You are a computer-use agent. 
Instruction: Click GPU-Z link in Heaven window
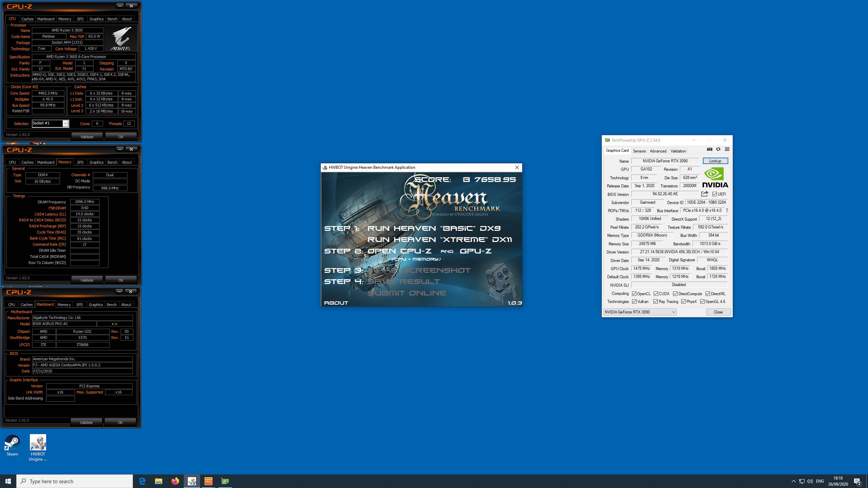pos(476,251)
